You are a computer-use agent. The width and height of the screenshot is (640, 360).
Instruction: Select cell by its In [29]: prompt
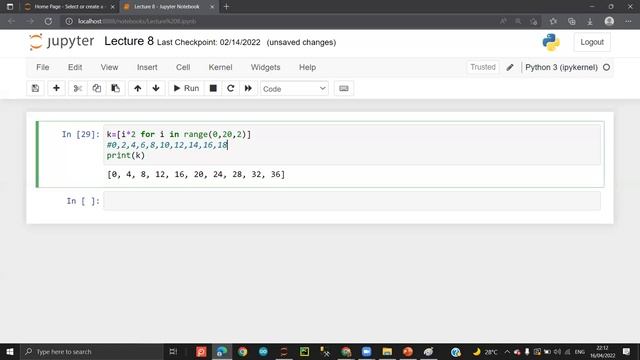click(x=80, y=134)
